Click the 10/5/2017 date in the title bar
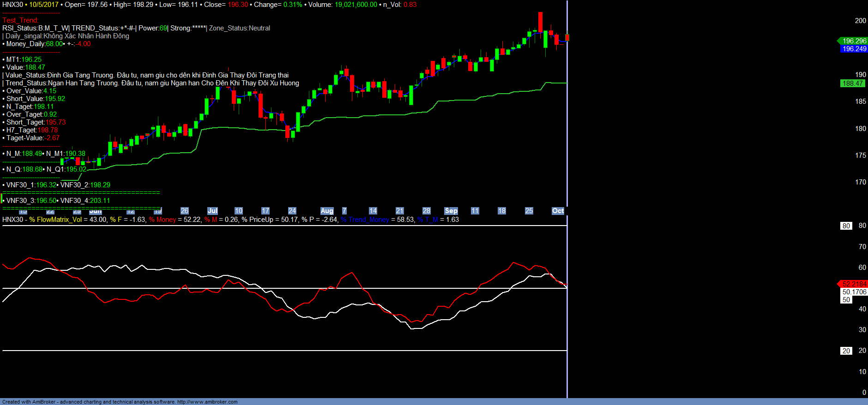Viewport: 868px width, 405px height. coord(44,5)
